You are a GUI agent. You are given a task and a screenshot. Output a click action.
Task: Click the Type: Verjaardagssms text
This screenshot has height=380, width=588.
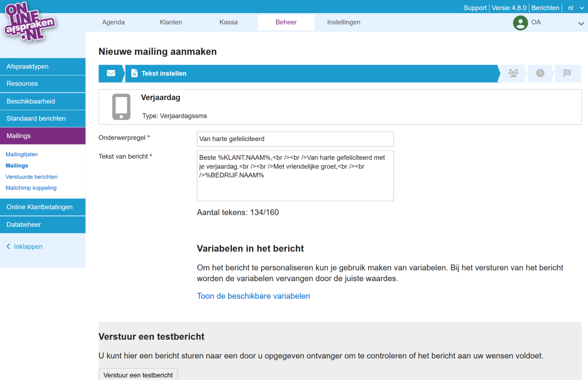pos(174,116)
